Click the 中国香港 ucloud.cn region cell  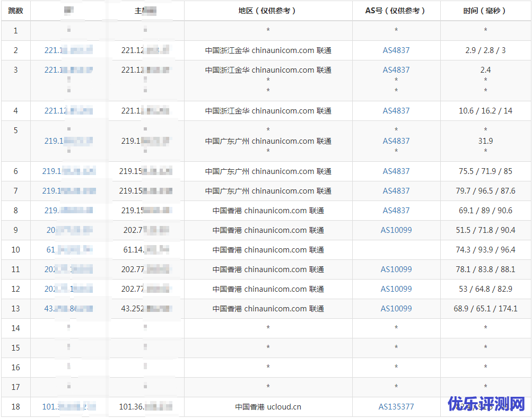point(268,407)
